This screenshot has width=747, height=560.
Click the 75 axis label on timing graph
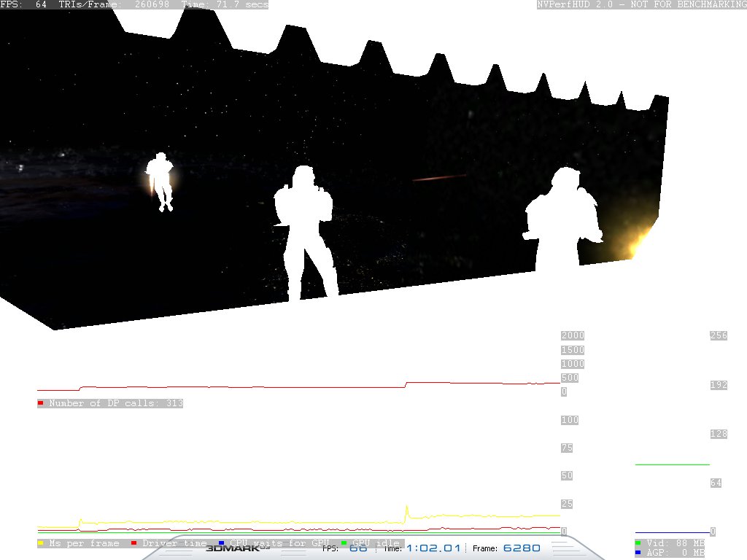point(567,448)
